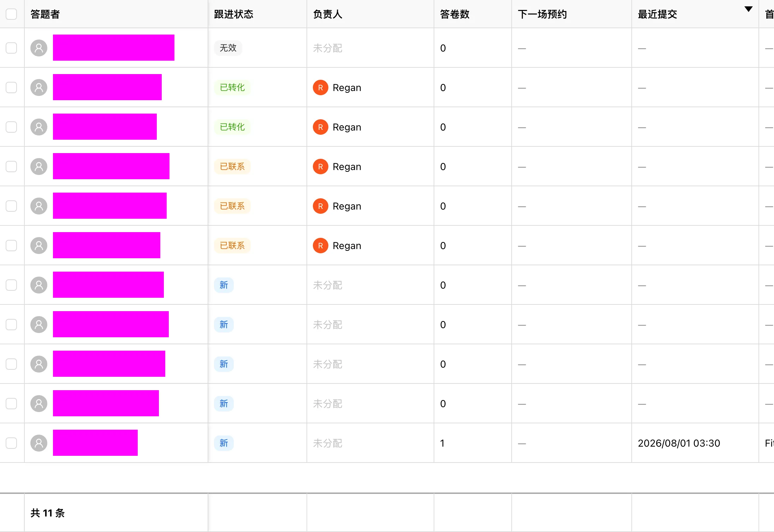774x532 pixels.
Task: Click avatar icon in the 无效 row
Action: click(39, 48)
